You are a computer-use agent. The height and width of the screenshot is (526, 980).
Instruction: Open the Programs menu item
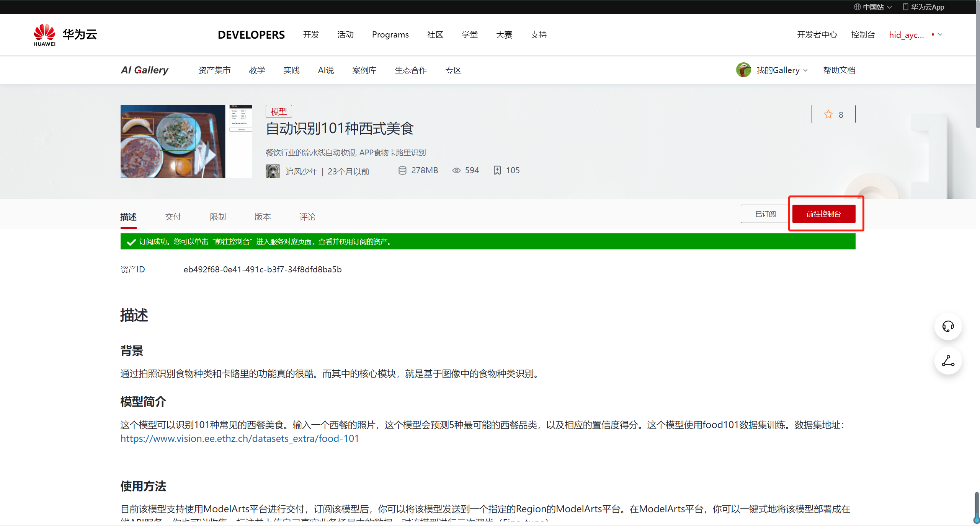[x=390, y=34]
